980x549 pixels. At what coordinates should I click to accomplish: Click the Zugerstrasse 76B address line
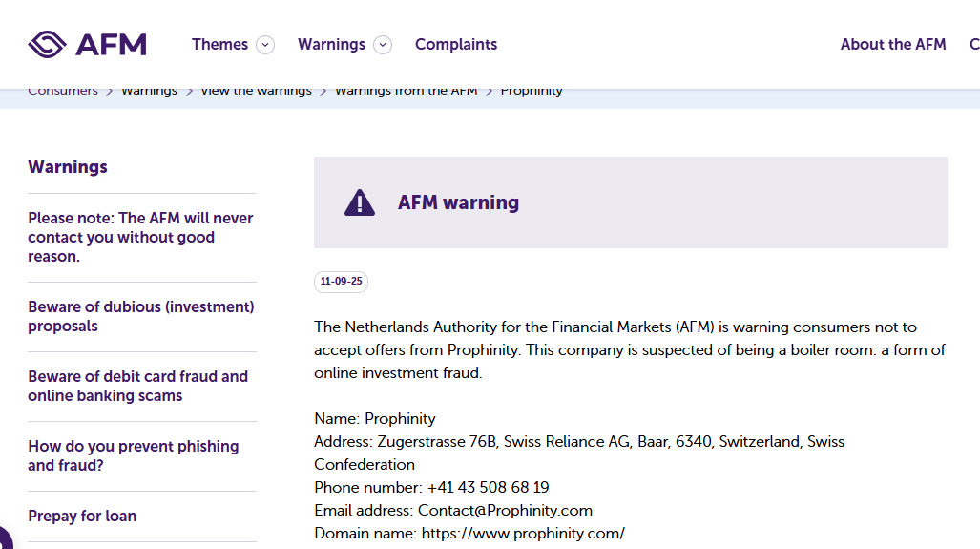click(579, 453)
